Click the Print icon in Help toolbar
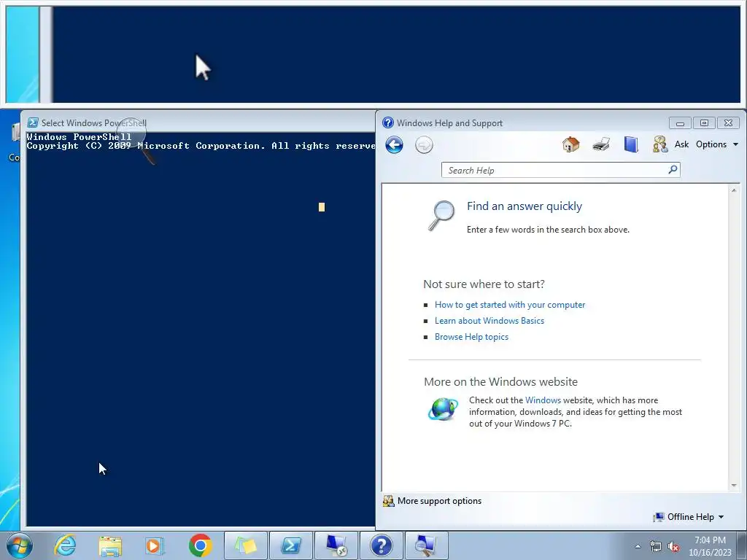The height and width of the screenshot is (560, 747). (601, 144)
